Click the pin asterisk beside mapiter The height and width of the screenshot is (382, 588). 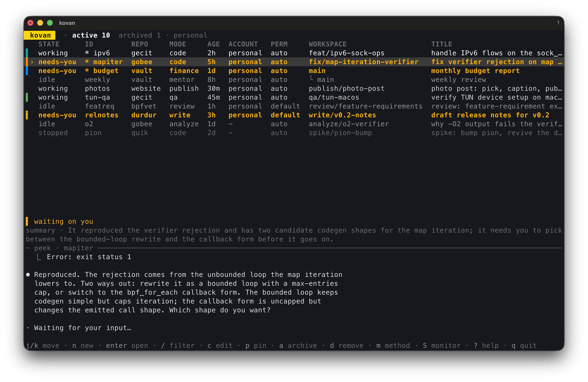(87, 62)
